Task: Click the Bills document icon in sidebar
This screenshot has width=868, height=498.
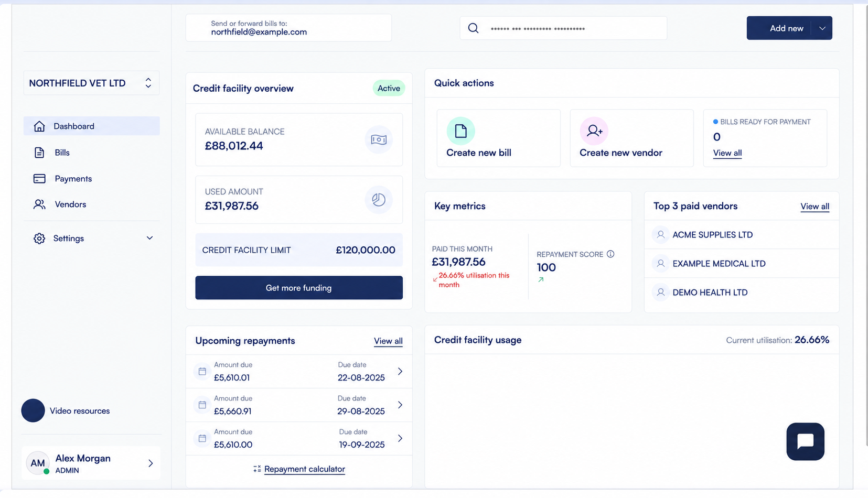Action: tap(39, 153)
